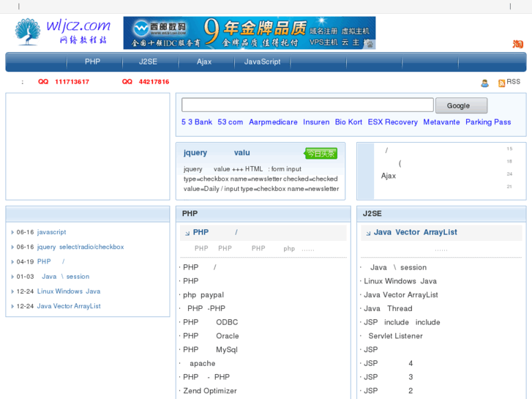Viewport: 532px width, 399px height.
Task: Click the orange RSS feed icon
Action: 501,83
